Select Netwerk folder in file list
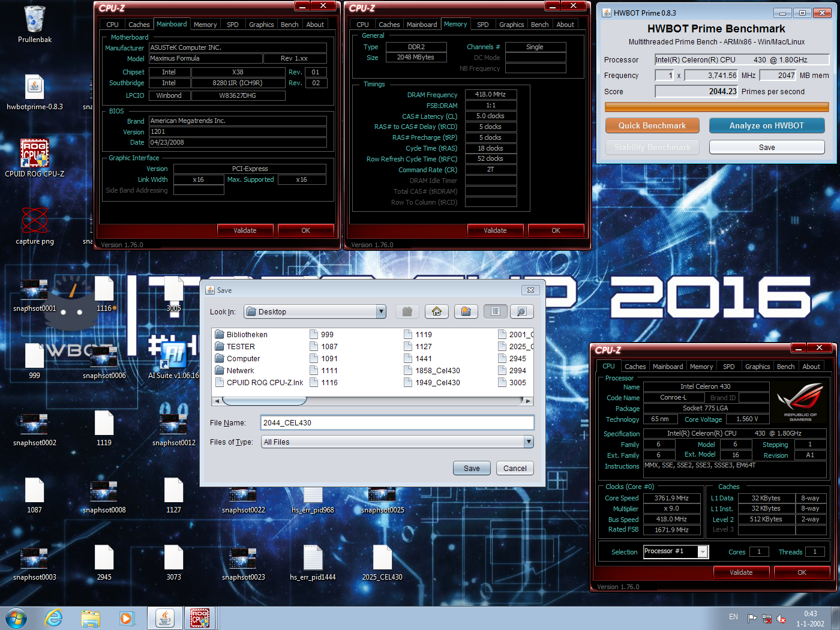The width and height of the screenshot is (840, 630). click(x=235, y=371)
